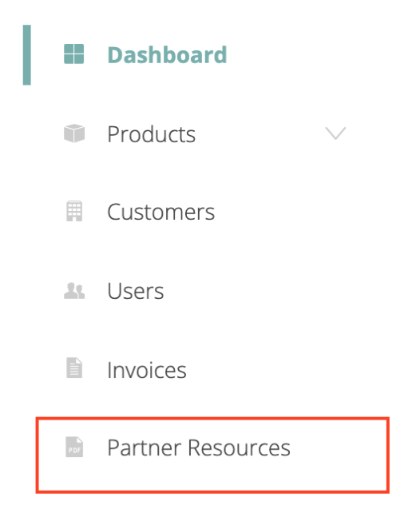The image size is (420, 521).
Task: Click the Dashboard grid icon
Action: click(73, 54)
